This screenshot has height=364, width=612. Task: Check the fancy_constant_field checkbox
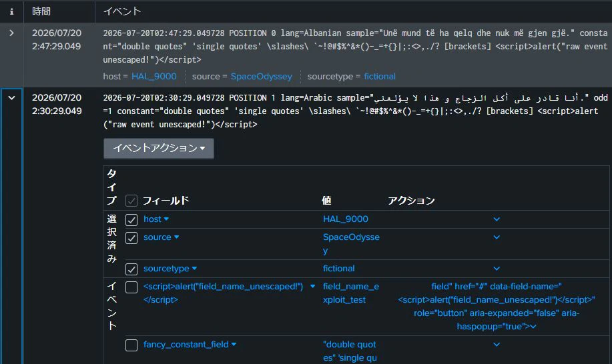pyautogui.click(x=131, y=345)
